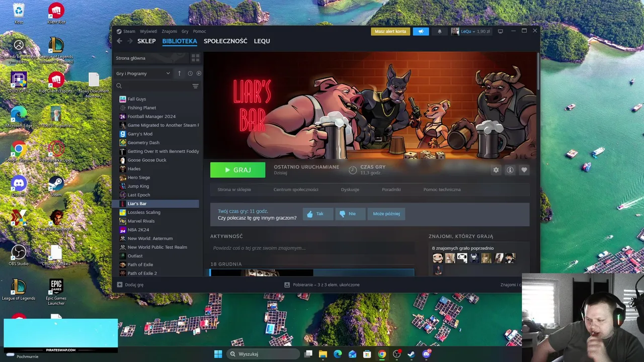644x362 pixels.
Task: Open the Znajomi menu
Action: click(x=169, y=31)
